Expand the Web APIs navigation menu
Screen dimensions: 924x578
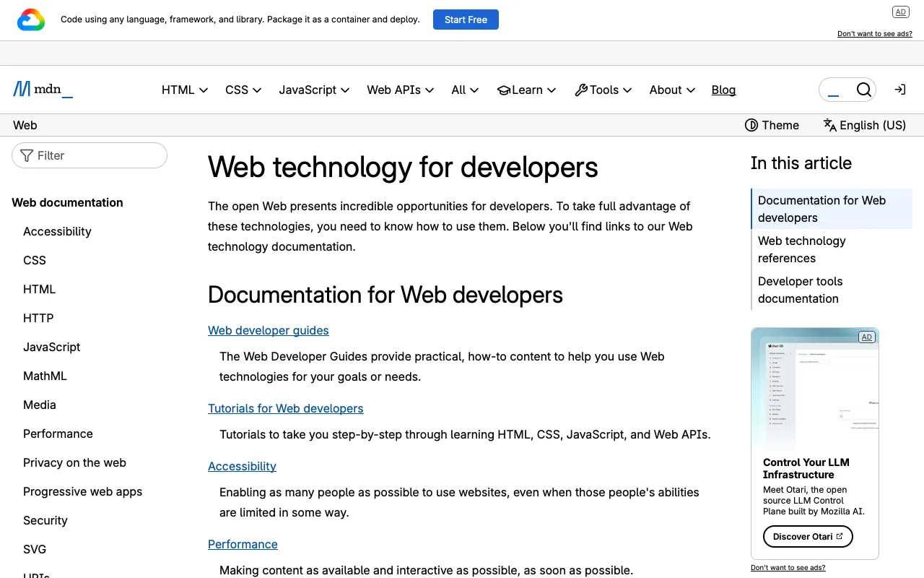click(400, 90)
